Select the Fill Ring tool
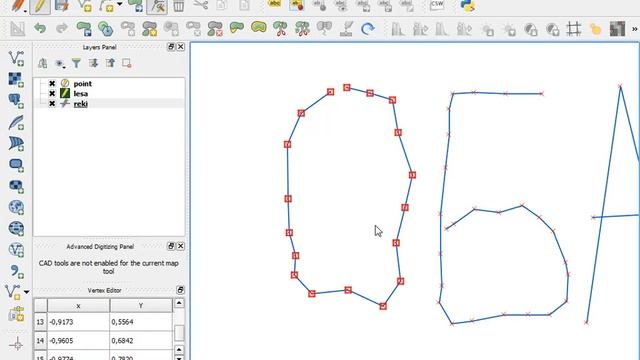640x360 pixels. tap(171, 29)
